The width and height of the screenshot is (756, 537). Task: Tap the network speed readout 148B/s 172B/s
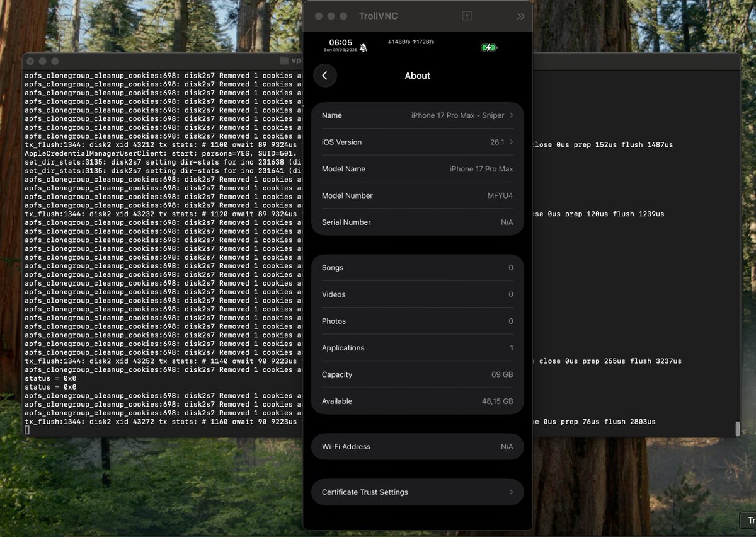tap(411, 42)
